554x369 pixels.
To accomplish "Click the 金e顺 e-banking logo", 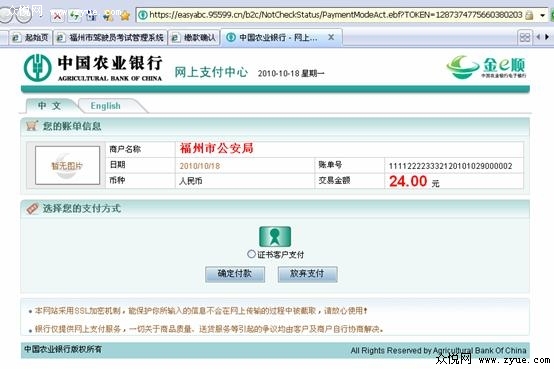I will 487,67.
